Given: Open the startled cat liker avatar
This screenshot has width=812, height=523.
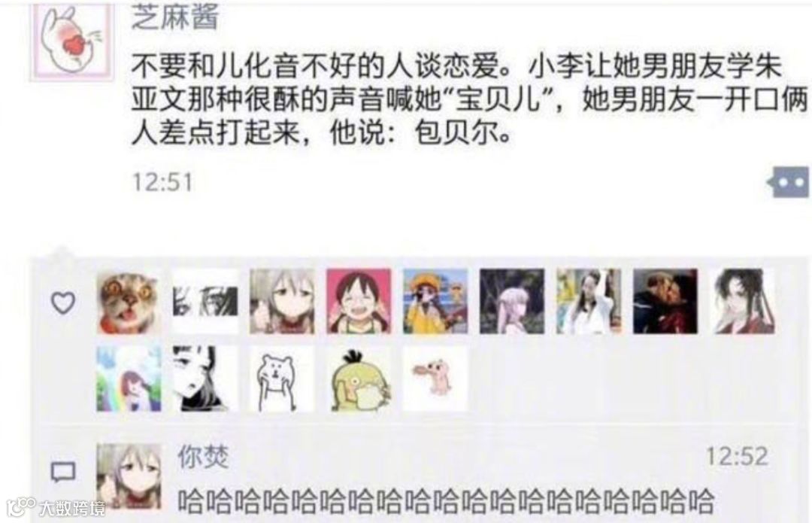Looking at the screenshot, I should [x=129, y=302].
